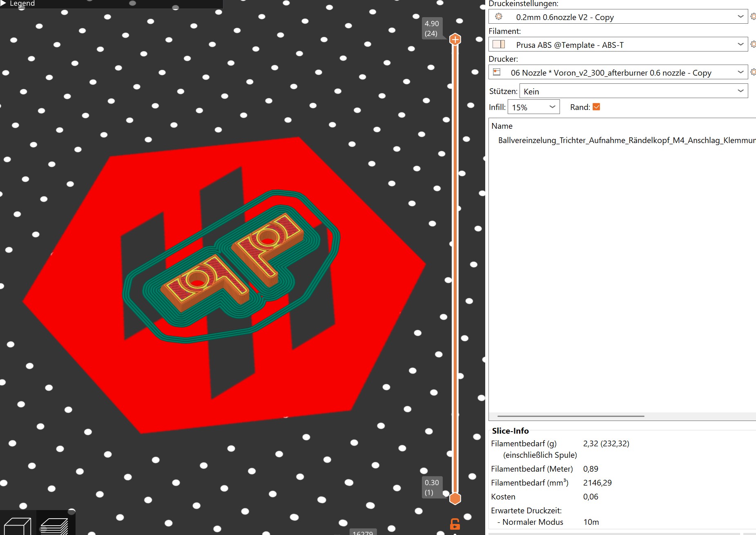Toggle the Rand brim checkbox
Image resolution: width=756 pixels, height=535 pixels.
tap(596, 107)
